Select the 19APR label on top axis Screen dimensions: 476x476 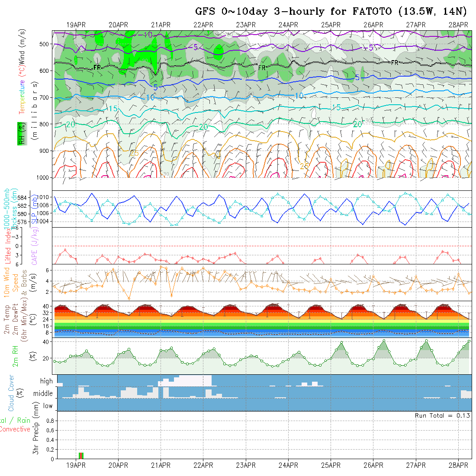[x=76, y=25]
